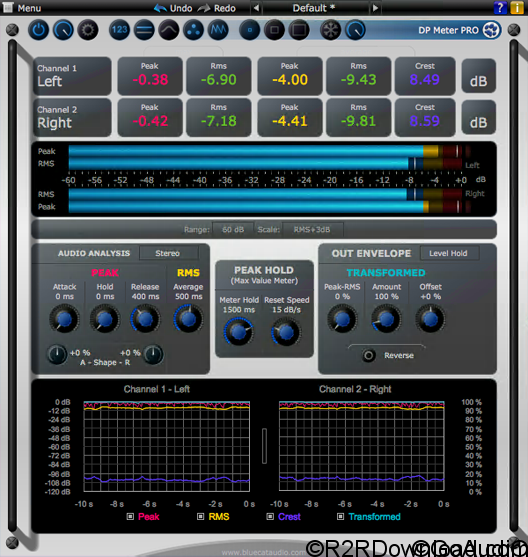This screenshot has width=528, height=557.
Task: Click Channel 2 crest value 8.59
Action: point(425,121)
